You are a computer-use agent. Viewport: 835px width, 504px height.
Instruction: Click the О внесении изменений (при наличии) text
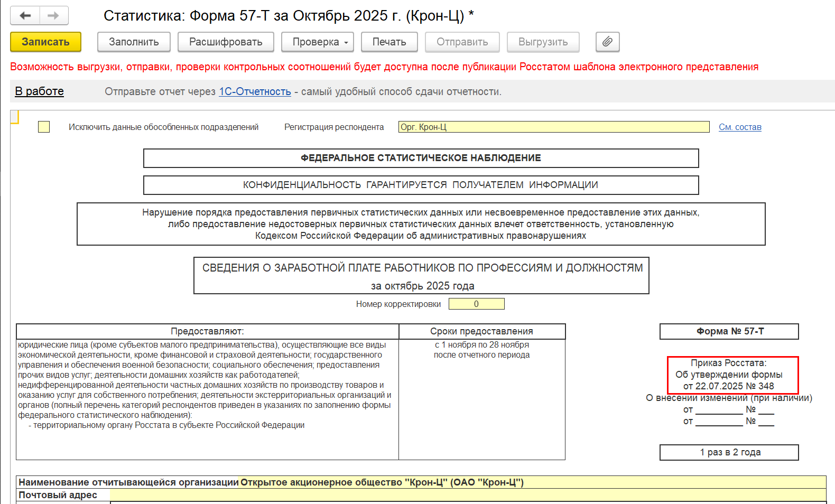pos(729,398)
